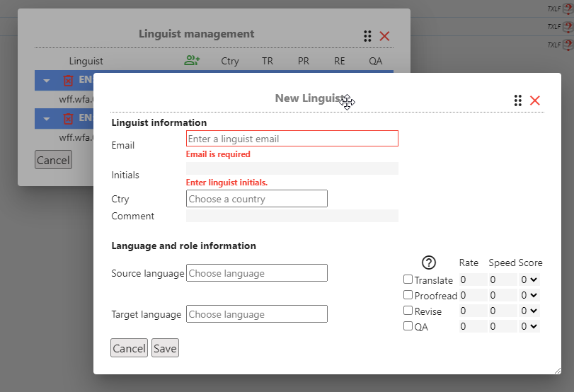The height and width of the screenshot is (392, 574).
Task: Enable the QA role checkbox
Action: point(408,325)
